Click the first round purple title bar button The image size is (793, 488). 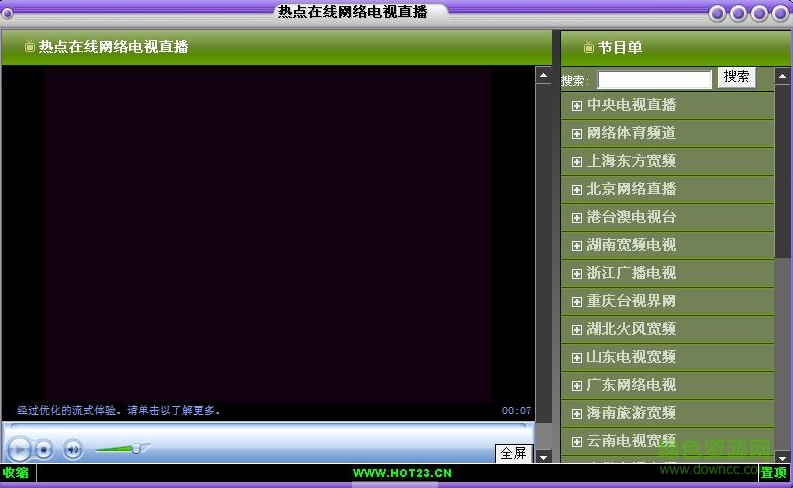(717, 13)
